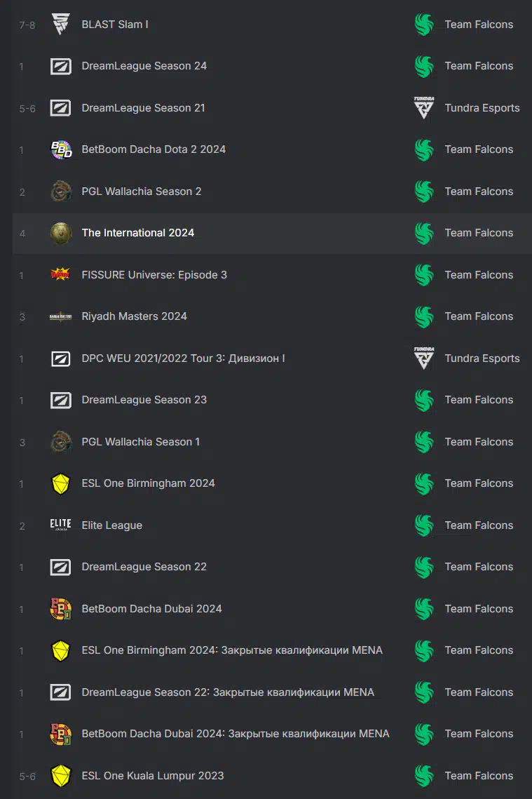Click the BetBoom Dacha Dubai 2024 logo

60,609
